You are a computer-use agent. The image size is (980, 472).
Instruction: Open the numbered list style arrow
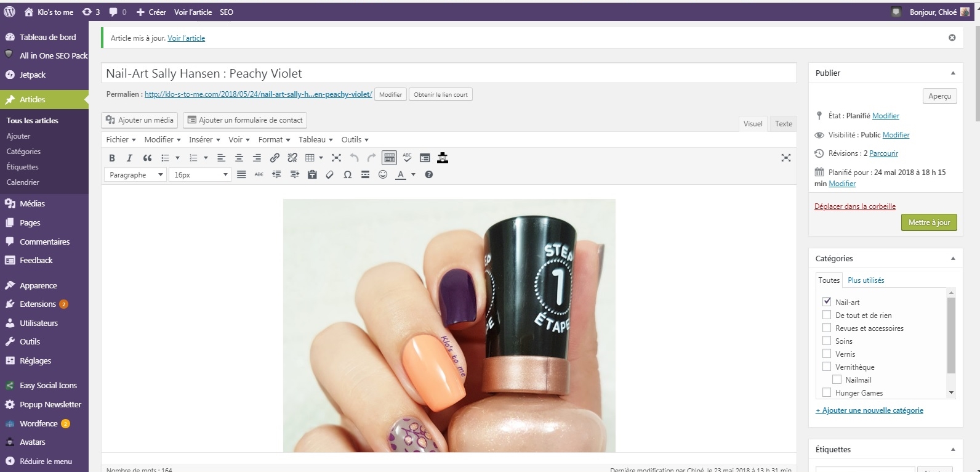206,158
